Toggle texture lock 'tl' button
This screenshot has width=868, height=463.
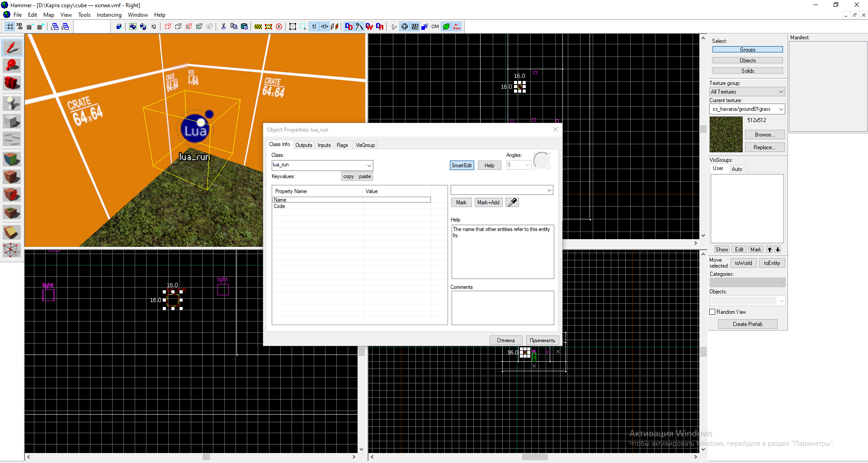tap(314, 27)
